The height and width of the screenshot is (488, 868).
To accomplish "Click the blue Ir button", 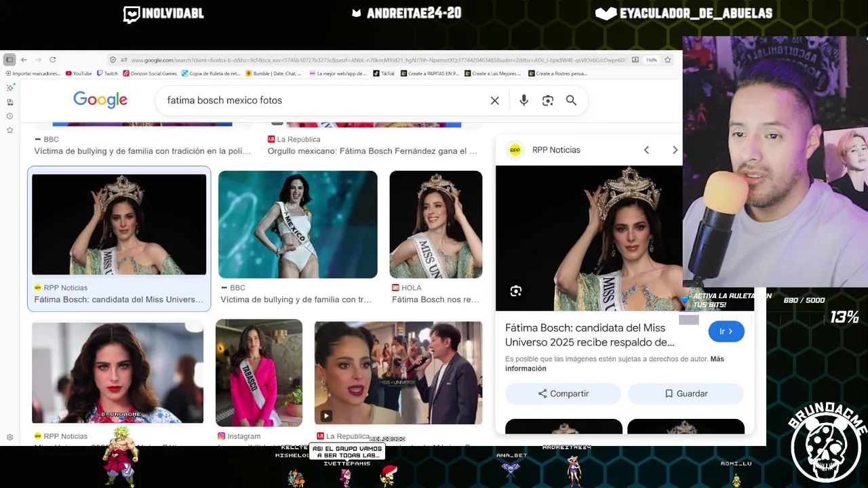I will point(726,331).
